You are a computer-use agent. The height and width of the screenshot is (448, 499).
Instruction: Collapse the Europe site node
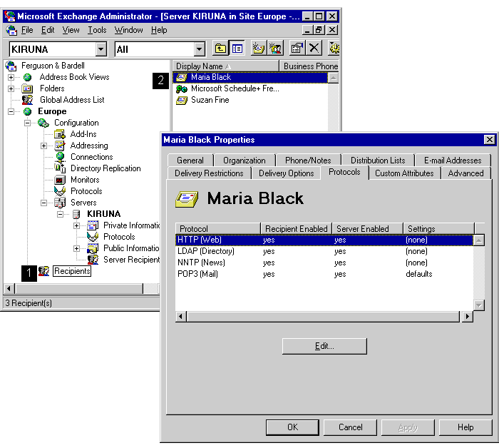[x=11, y=112]
